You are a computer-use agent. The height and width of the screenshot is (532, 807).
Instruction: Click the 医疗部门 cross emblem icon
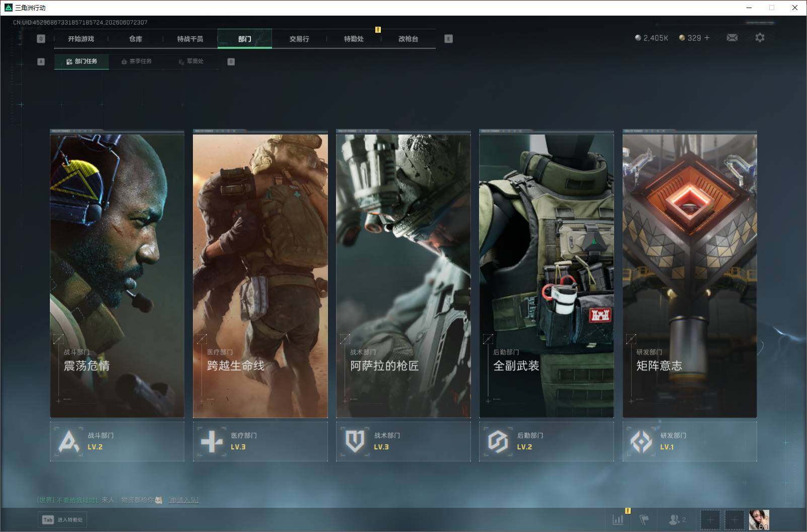[x=212, y=441]
